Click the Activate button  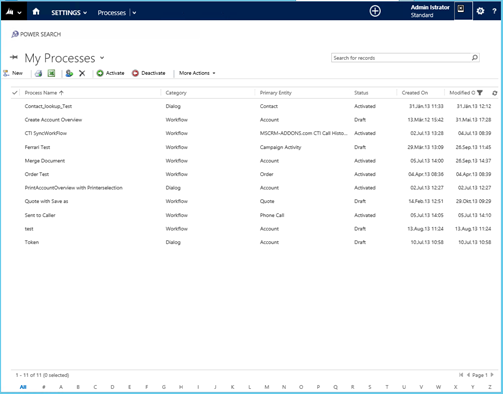coord(110,73)
